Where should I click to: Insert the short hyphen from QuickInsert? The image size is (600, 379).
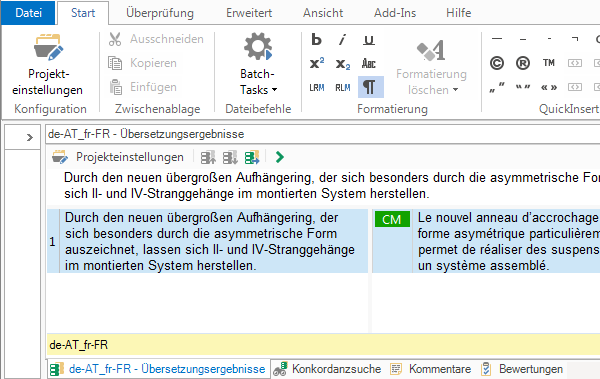(549, 39)
